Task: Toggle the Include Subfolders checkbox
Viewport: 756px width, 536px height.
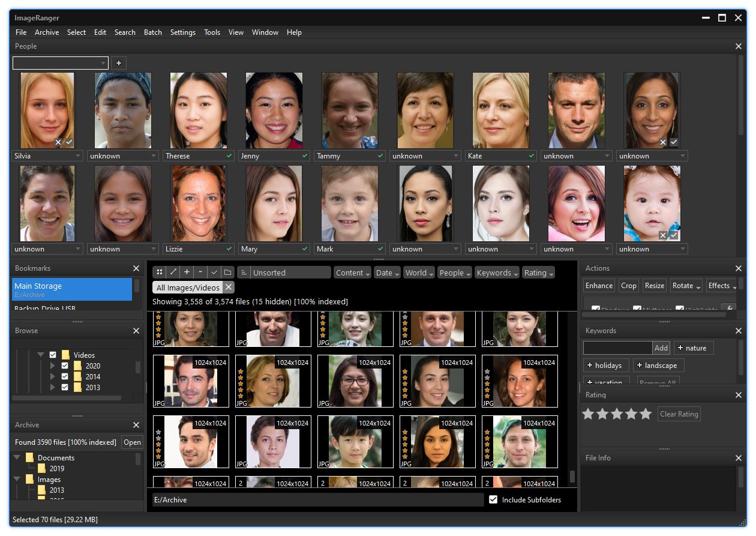Action: coord(493,499)
